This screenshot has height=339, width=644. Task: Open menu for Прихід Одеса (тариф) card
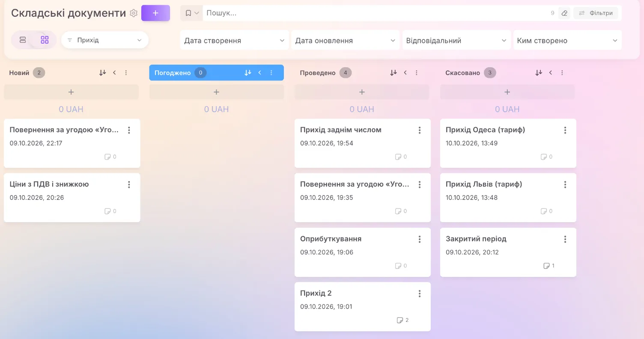[565, 130]
